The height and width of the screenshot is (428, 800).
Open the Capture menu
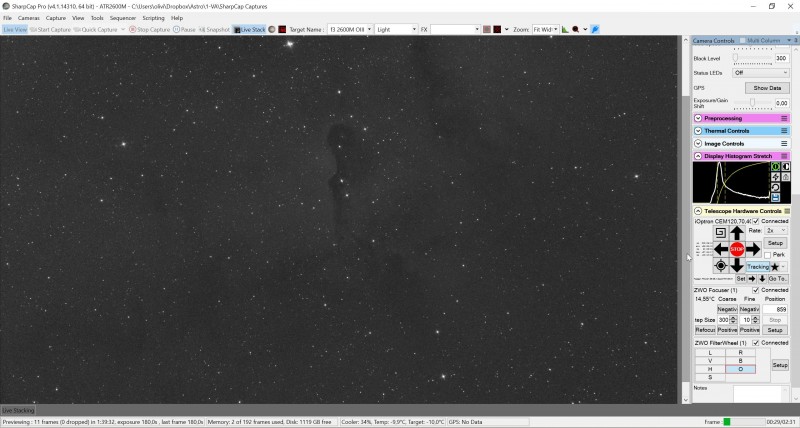pos(56,18)
